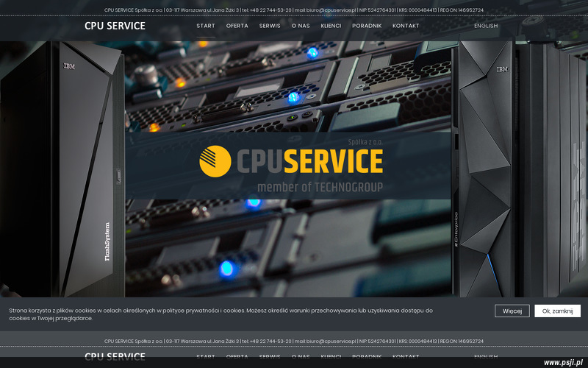Viewport: 588px width, 368px height.
Task: Click the Więcej cookie button
Action: pos(512,311)
